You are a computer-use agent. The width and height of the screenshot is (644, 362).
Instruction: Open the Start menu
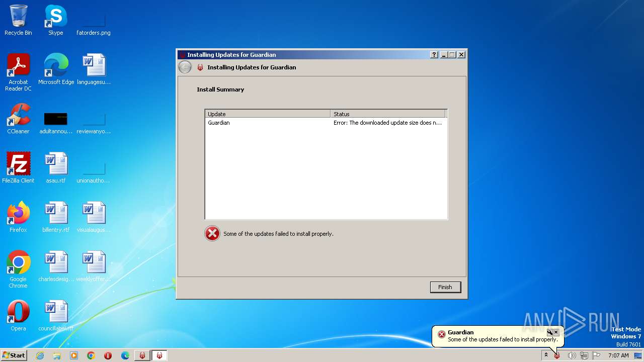(14, 355)
